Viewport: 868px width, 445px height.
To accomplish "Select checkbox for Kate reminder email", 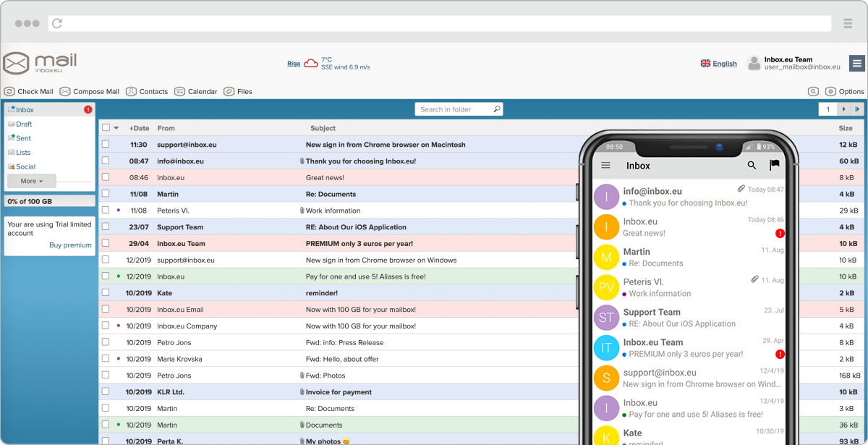I will (x=106, y=293).
